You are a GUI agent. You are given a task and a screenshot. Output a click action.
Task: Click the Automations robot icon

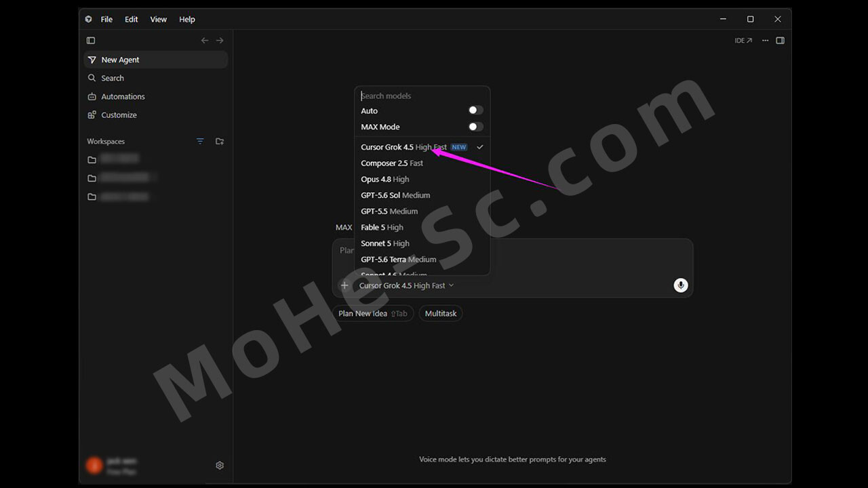92,96
